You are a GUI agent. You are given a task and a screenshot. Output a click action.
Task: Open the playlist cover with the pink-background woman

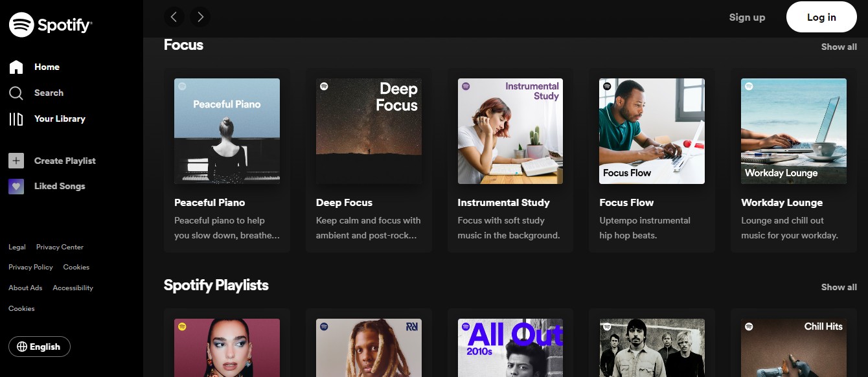tap(227, 348)
